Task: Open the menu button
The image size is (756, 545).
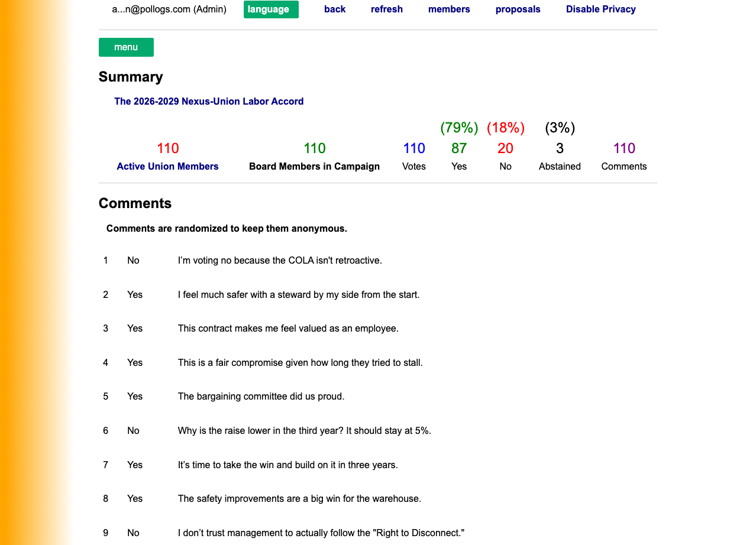Action: (x=126, y=47)
